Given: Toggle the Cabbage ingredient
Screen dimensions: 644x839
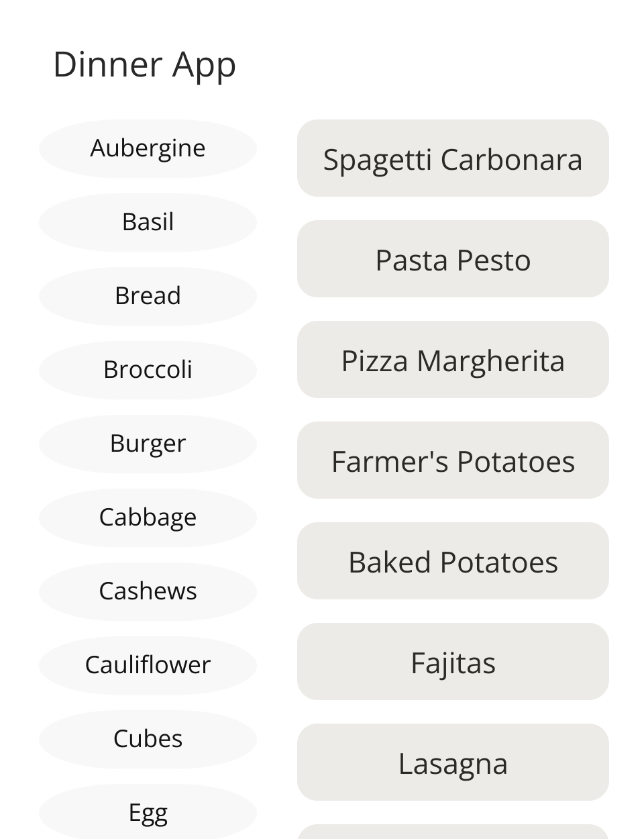Looking at the screenshot, I should tap(148, 517).
